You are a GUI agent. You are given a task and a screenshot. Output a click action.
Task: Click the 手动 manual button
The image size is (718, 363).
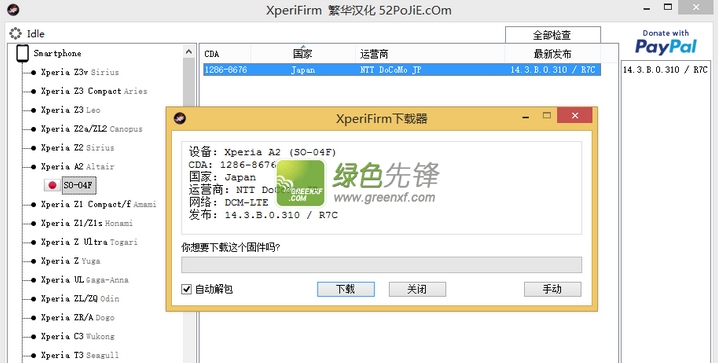553,289
